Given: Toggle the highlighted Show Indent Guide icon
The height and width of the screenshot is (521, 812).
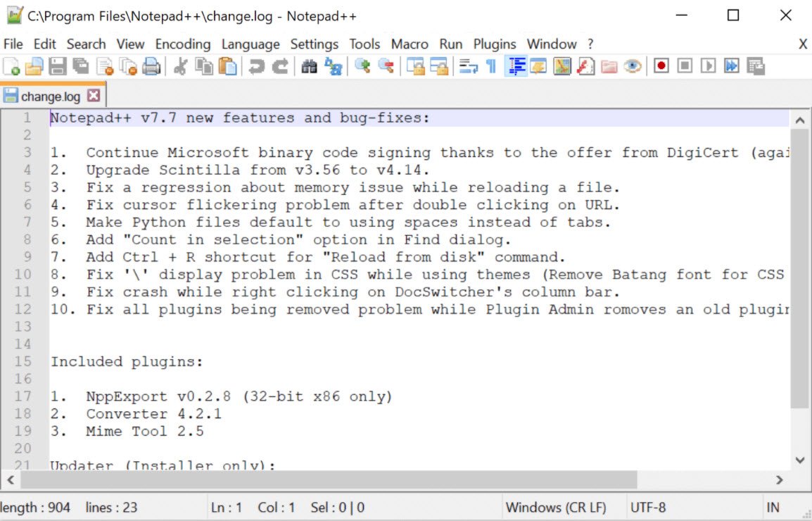Looking at the screenshot, I should (516, 66).
